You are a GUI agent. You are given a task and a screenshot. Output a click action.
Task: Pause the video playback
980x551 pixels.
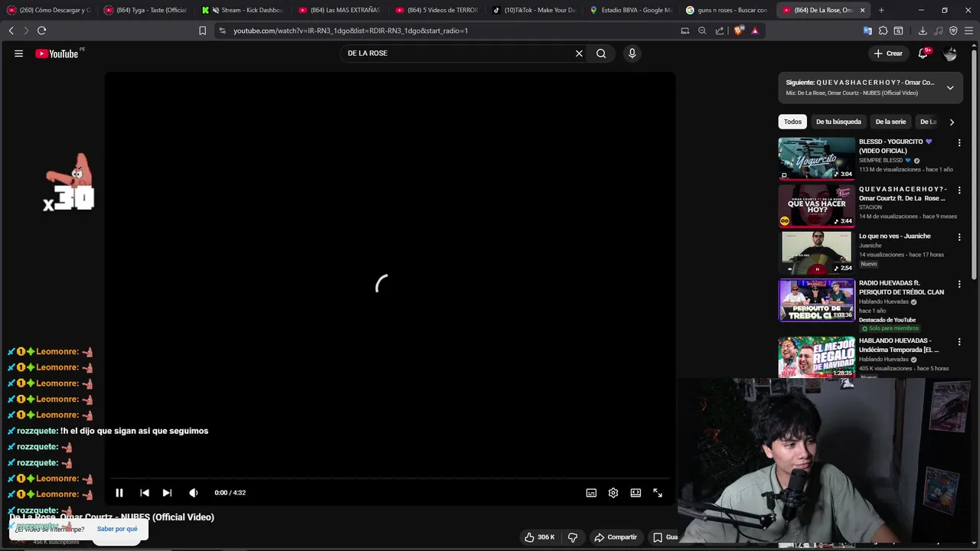coord(119,493)
